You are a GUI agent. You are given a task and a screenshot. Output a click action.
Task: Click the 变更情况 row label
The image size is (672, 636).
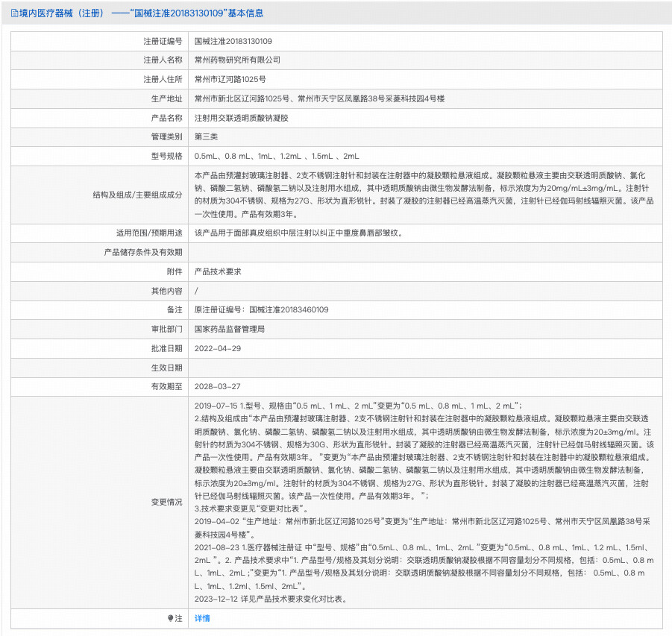click(x=166, y=502)
